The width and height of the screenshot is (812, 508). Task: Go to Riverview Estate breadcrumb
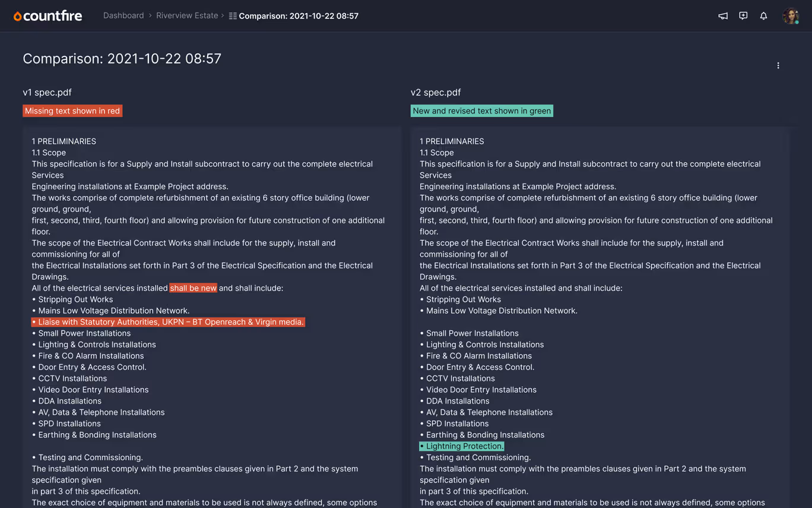(187, 15)
